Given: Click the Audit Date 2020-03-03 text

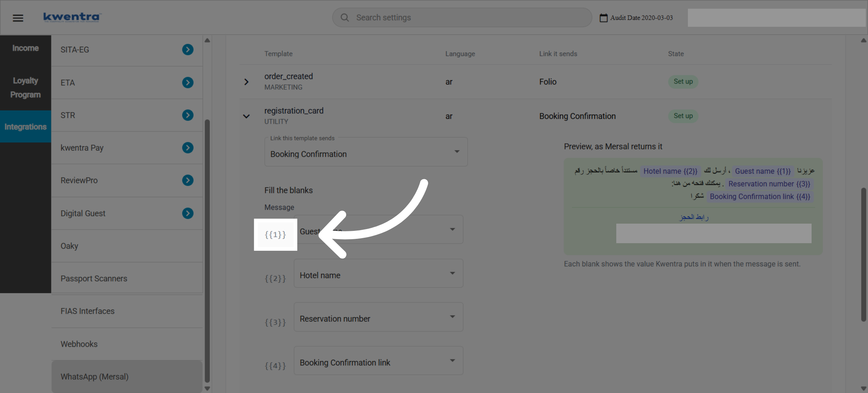Looking at the screenshot, I should pos(642,18).
